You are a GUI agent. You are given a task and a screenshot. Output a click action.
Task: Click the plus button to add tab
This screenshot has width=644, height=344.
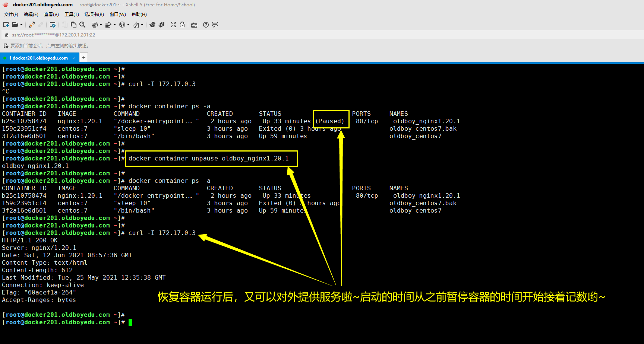pyautogui.click(x=84, y=57)
